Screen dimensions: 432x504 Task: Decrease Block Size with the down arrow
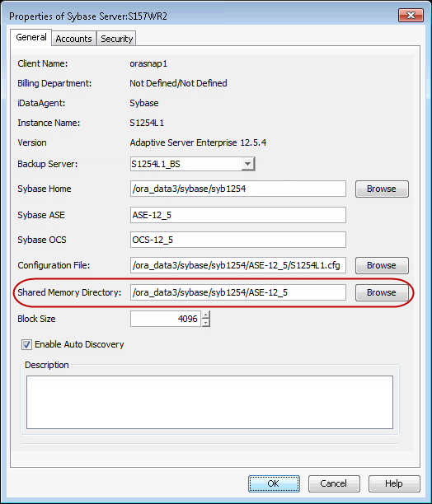point(206,323)
